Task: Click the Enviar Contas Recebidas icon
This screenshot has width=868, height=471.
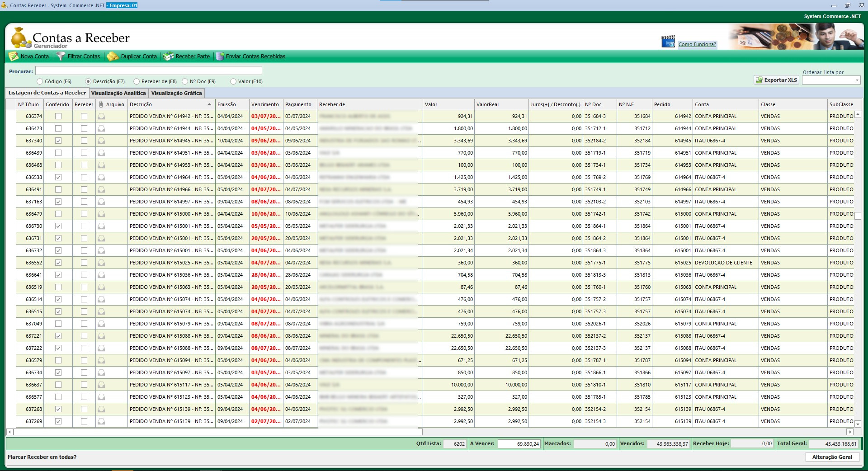Action: pos(220,57)
